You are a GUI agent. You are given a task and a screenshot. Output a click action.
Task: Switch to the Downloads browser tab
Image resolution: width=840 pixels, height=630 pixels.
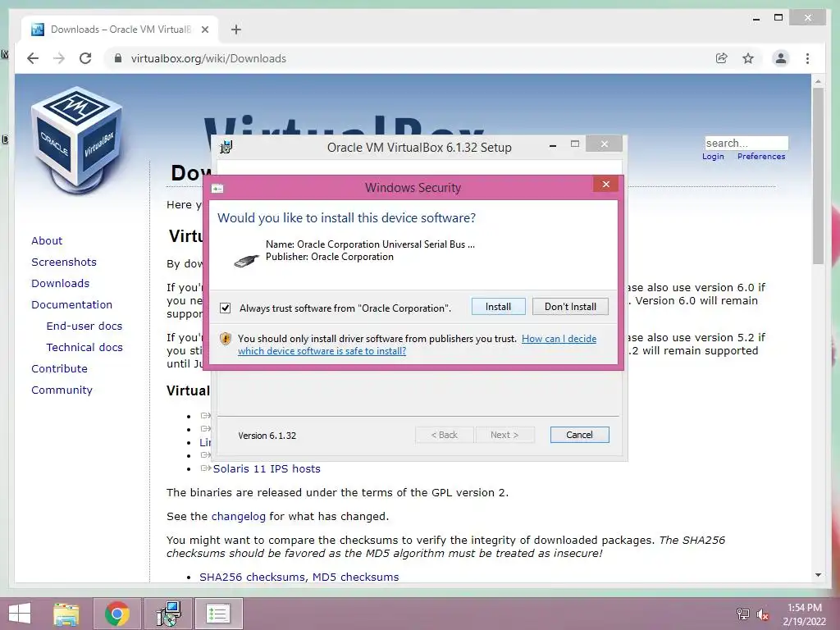(120, 30)
